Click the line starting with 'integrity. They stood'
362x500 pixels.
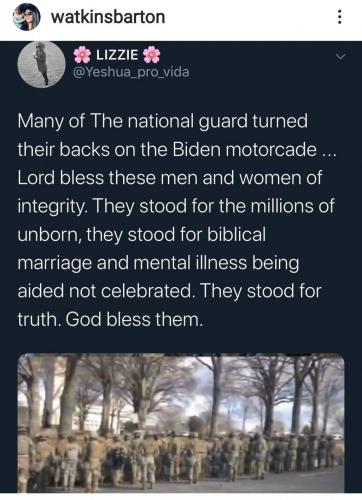(x=176, y=206)
